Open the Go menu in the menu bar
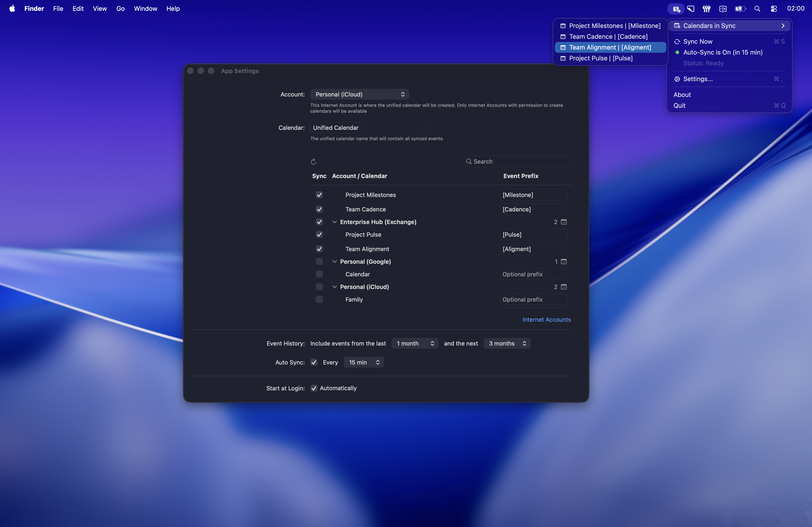 [x=120, y=9]
